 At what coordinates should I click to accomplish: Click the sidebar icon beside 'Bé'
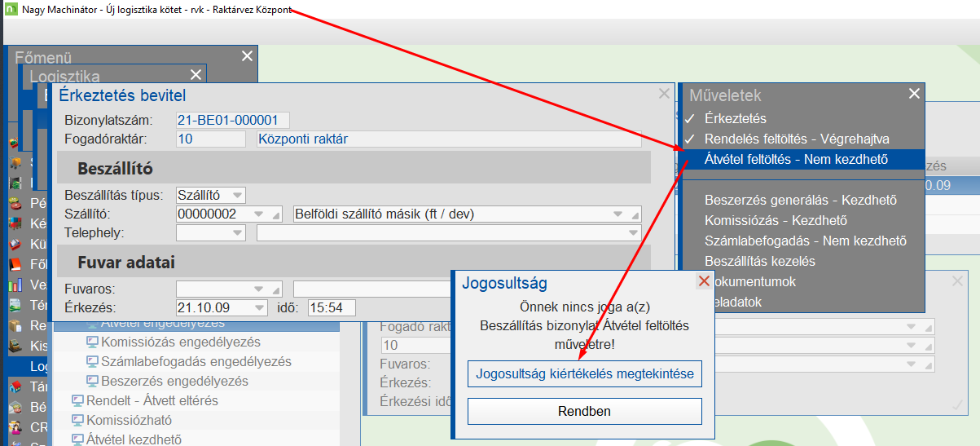[x=15, y=407]
